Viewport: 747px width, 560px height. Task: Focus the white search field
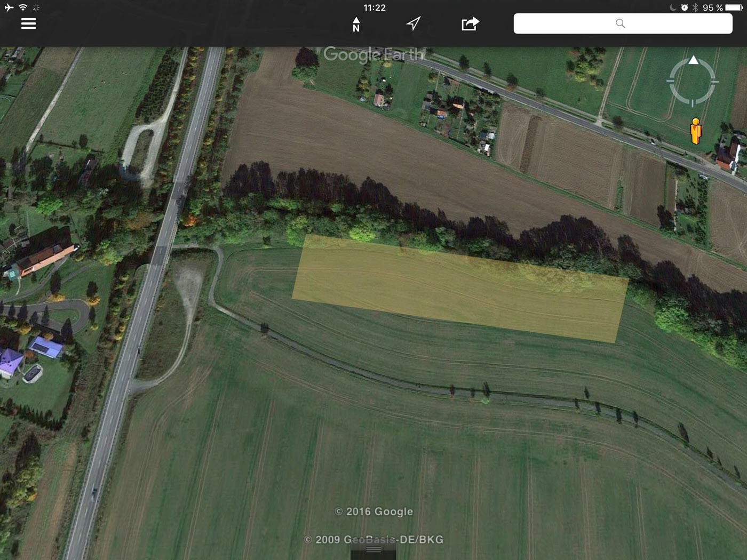[x=566, y=23]
